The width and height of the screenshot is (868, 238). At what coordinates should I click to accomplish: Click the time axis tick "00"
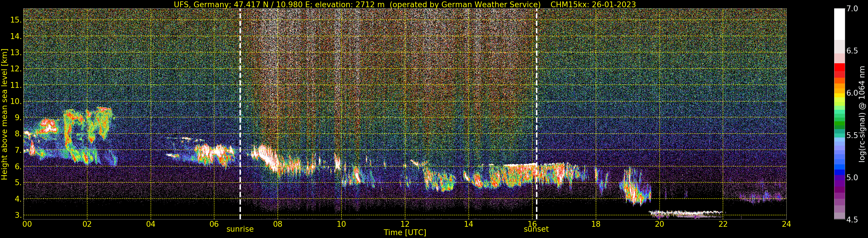point(27,224)
